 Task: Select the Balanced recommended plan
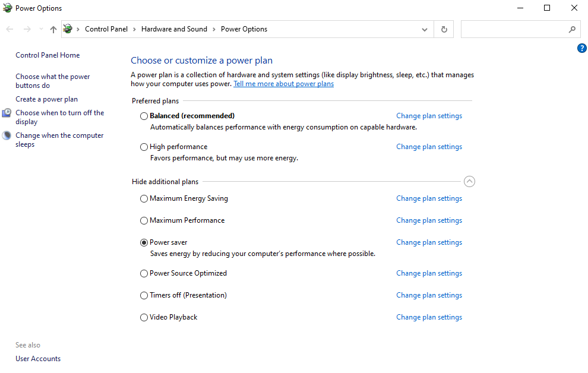144,115
